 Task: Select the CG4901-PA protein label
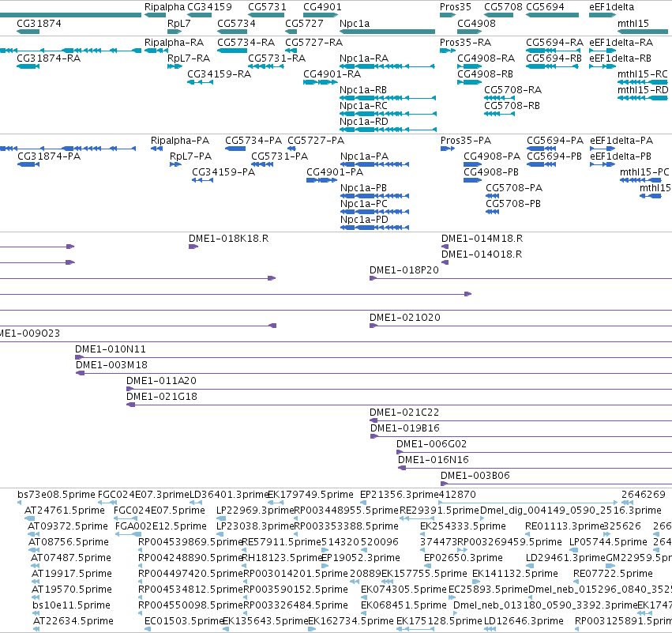pos(335,172)
